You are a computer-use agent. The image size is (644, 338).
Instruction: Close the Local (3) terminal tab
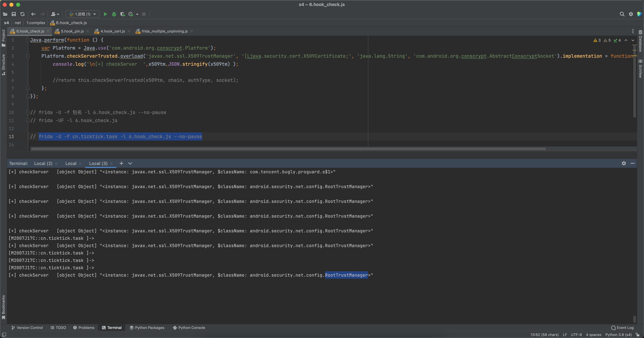click(x=111, y=163)
